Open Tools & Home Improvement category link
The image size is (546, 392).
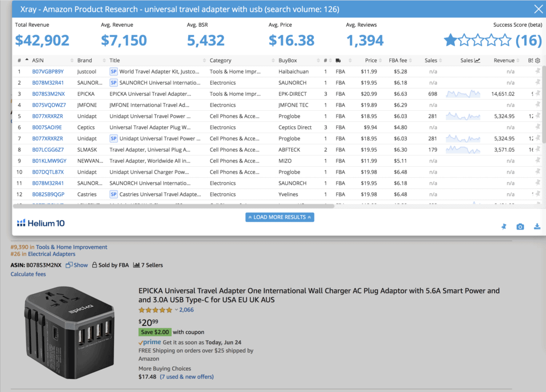(x=71, y=247)
